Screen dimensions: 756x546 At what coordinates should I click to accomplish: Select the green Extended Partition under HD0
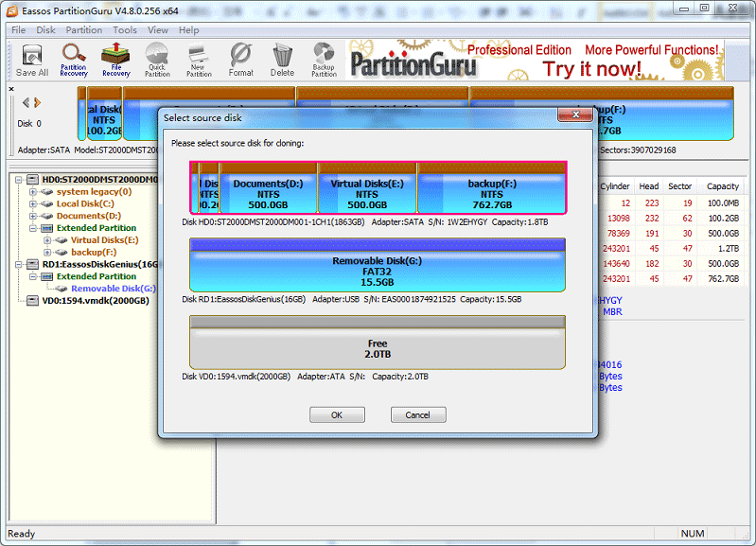pos(97,228)
